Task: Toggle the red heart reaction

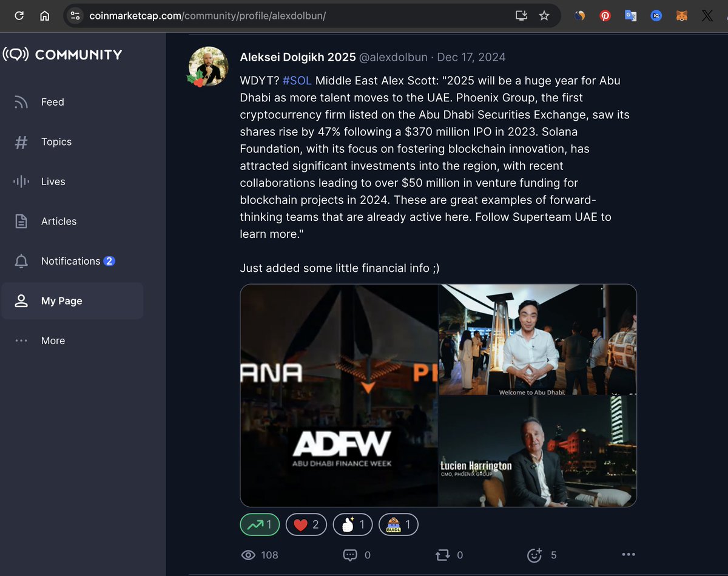Action: pos(306,524)
